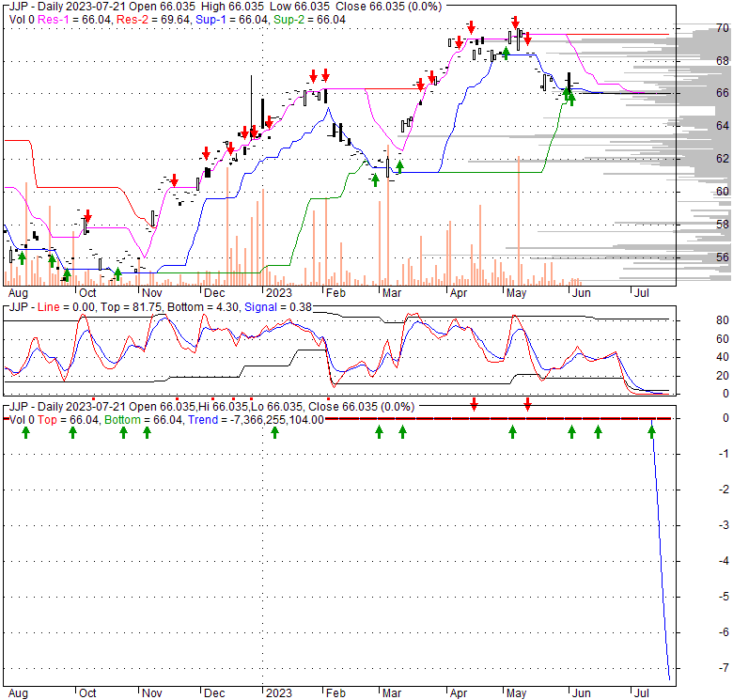Click the 40 level on the oscillator axis

[723, 357]
